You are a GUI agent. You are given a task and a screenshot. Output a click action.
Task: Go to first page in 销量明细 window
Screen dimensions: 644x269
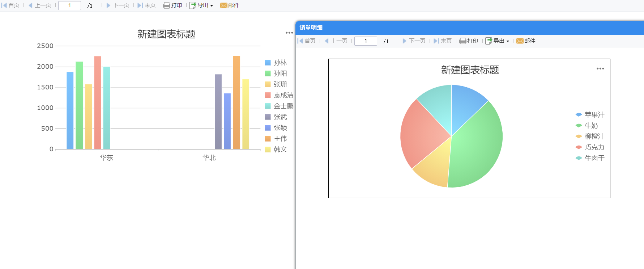click(x=307, y=41)
